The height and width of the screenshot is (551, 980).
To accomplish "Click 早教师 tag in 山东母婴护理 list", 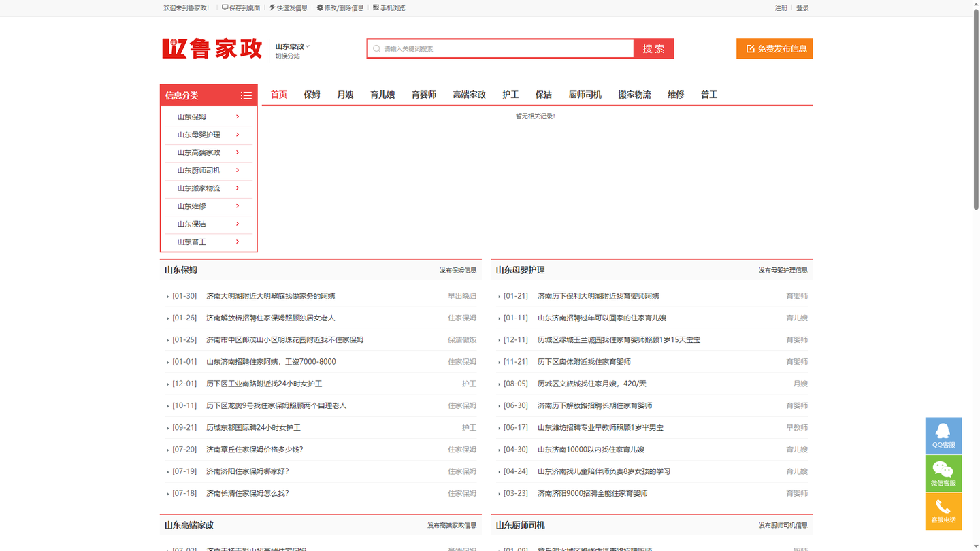I will pyautogui.click(x=797, y=428).
